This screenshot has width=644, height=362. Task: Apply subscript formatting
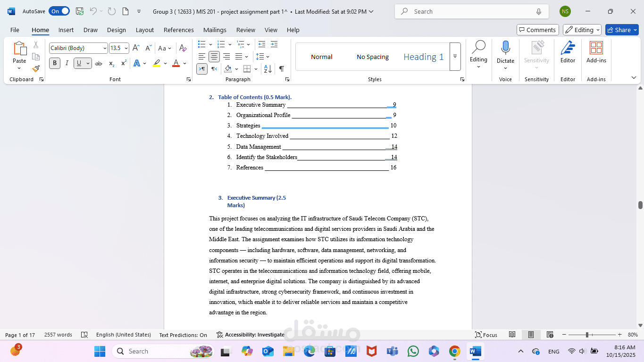click(111, 63)
